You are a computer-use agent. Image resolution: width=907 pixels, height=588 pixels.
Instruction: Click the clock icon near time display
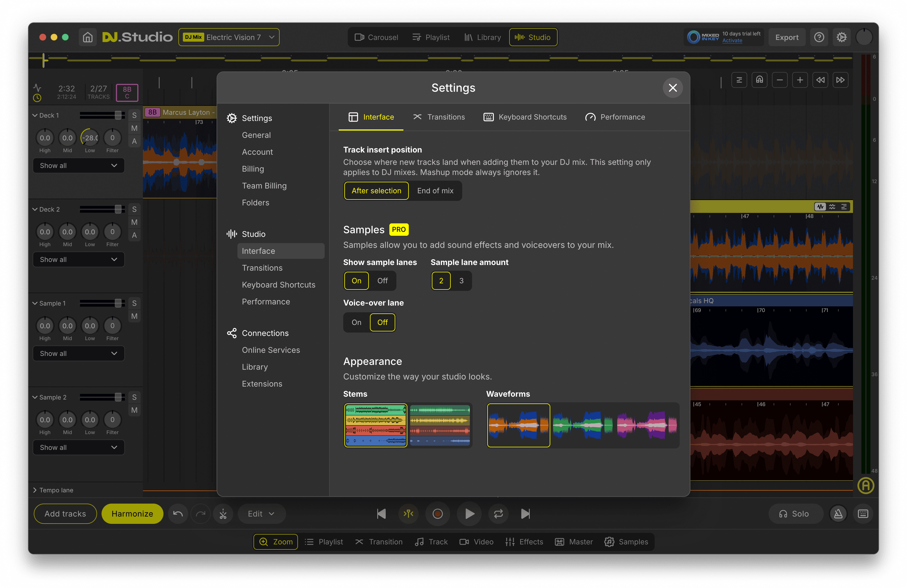pyautogui.click(x=37, y=98)
